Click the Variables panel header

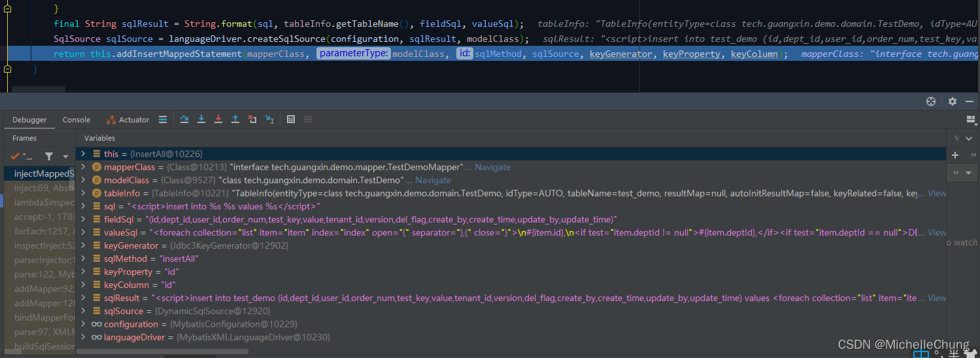point(99,138)
